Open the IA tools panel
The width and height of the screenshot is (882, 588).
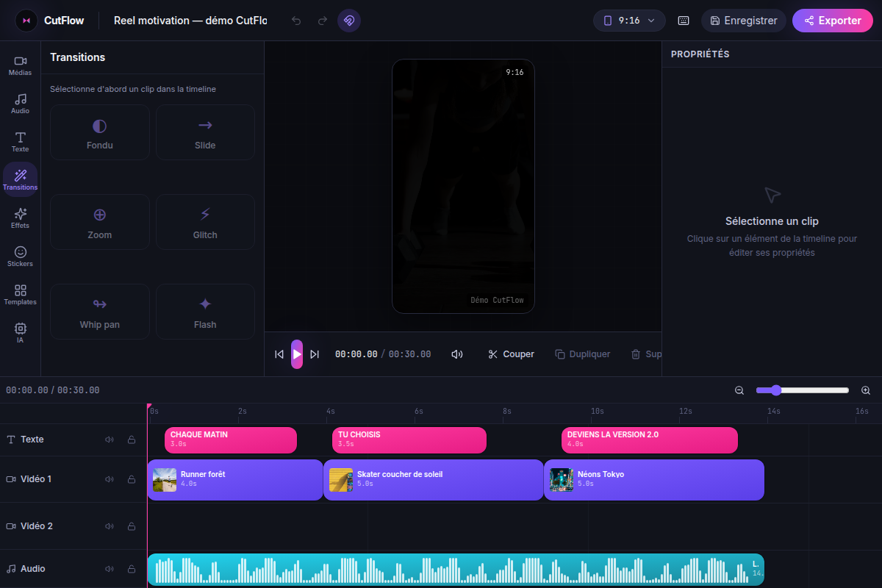click(x=20, y=333)
